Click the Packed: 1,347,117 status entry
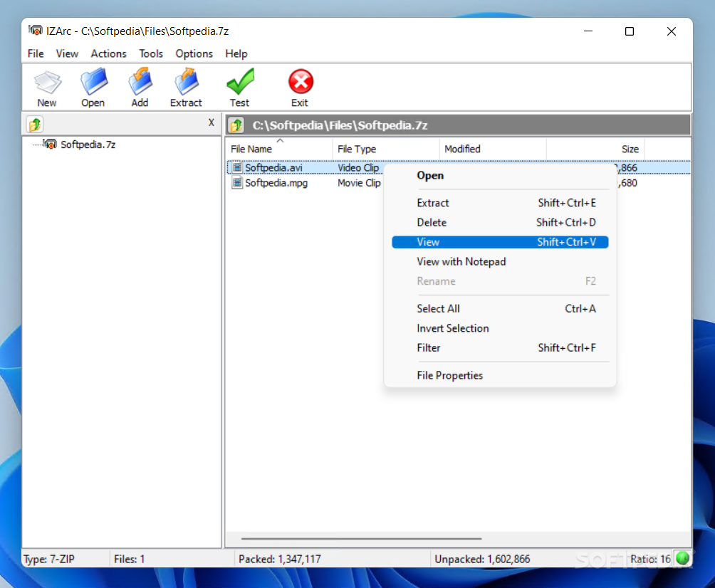 click(280, 559)
